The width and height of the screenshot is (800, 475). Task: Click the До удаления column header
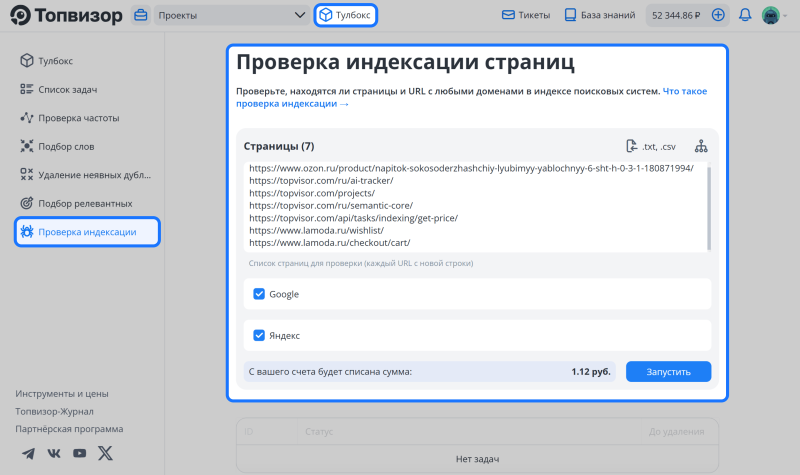click(x=677, y=432)
